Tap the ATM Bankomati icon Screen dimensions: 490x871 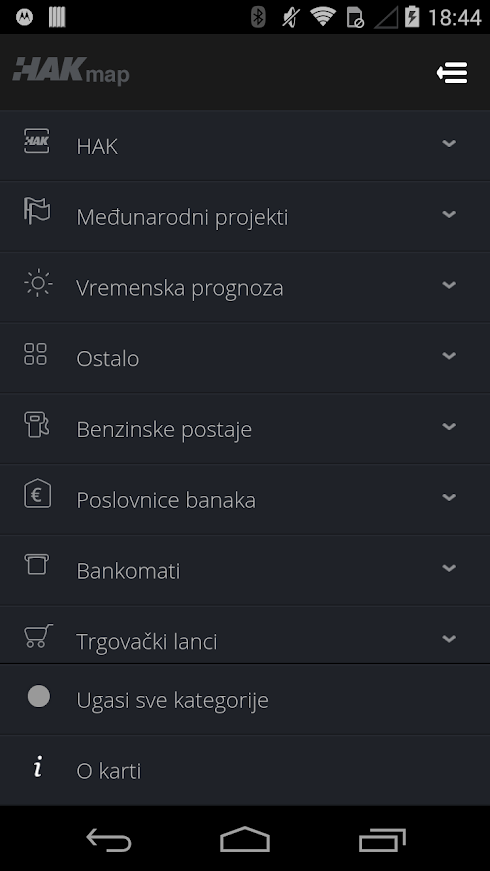[x=37, y=564]
